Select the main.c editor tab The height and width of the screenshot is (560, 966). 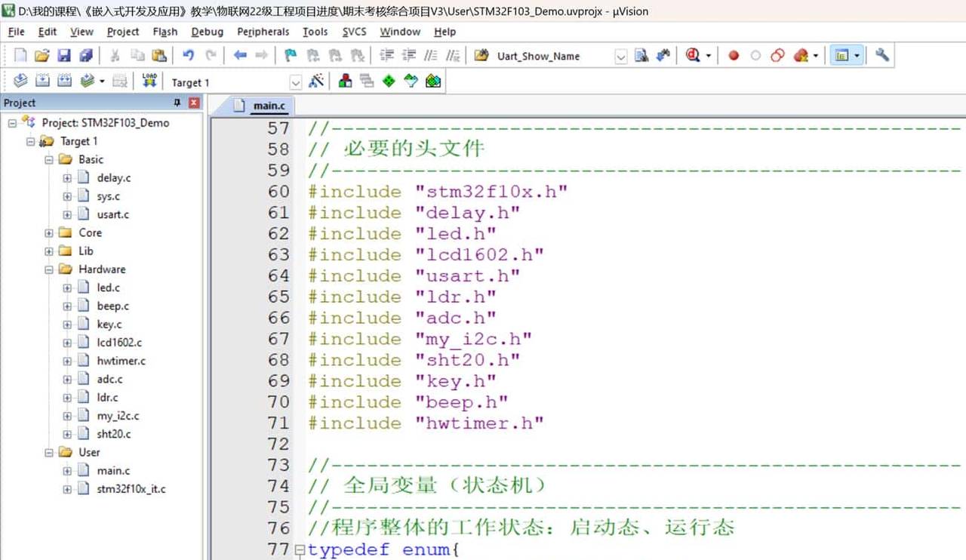pos(269,106)
